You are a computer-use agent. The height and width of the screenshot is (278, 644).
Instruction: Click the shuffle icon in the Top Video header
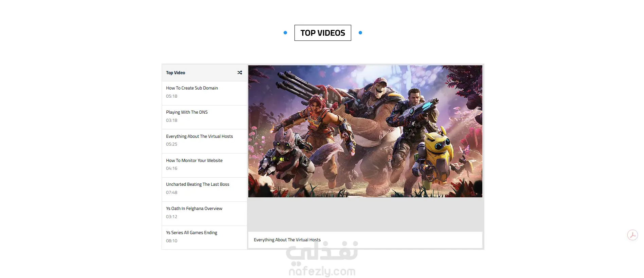click(239, 72)
